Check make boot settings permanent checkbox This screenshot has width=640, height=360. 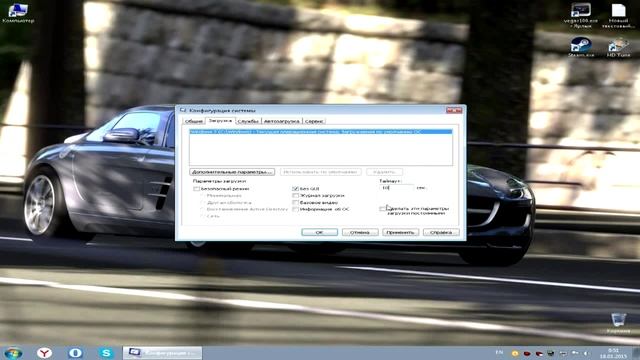point(382,209)
